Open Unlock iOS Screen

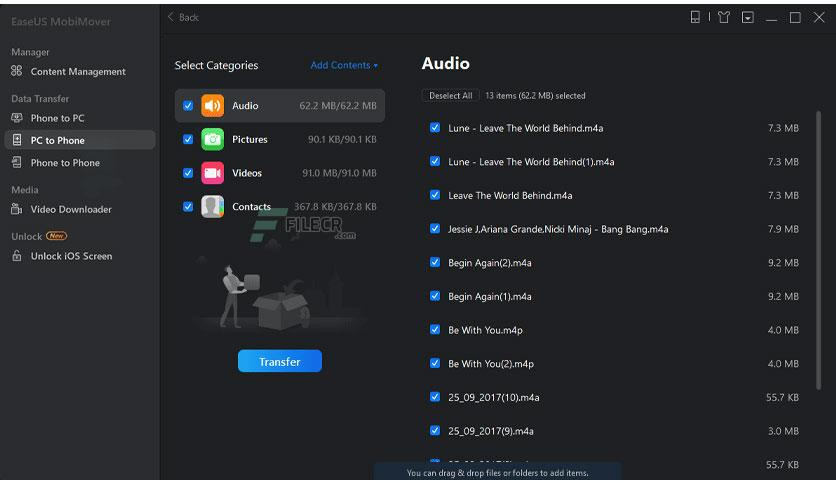coord(71,257)
